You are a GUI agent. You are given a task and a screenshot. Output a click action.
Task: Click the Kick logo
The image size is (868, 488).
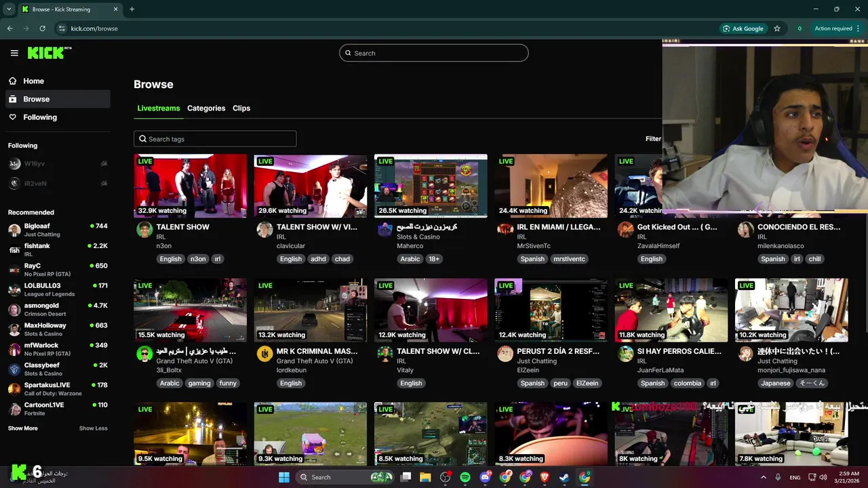pyautogui.click(x=50, y=53)
